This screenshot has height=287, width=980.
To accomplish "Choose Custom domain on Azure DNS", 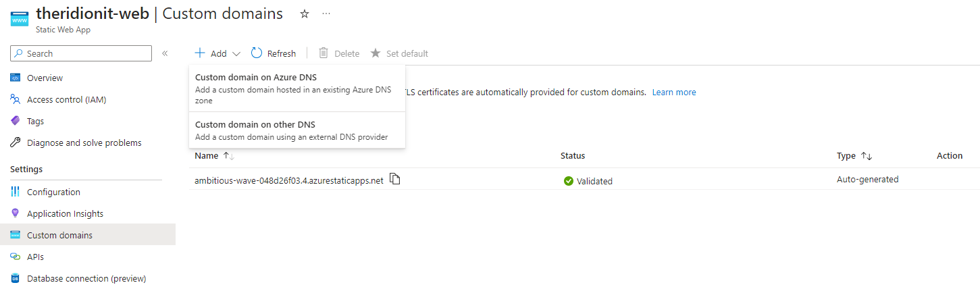I will (x=297, y=88).
